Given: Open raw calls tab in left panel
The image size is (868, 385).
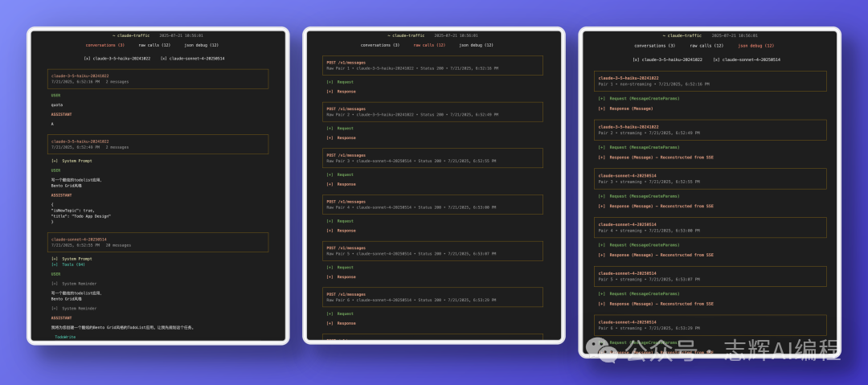Looking at the screenshot, I should (154, 45).
